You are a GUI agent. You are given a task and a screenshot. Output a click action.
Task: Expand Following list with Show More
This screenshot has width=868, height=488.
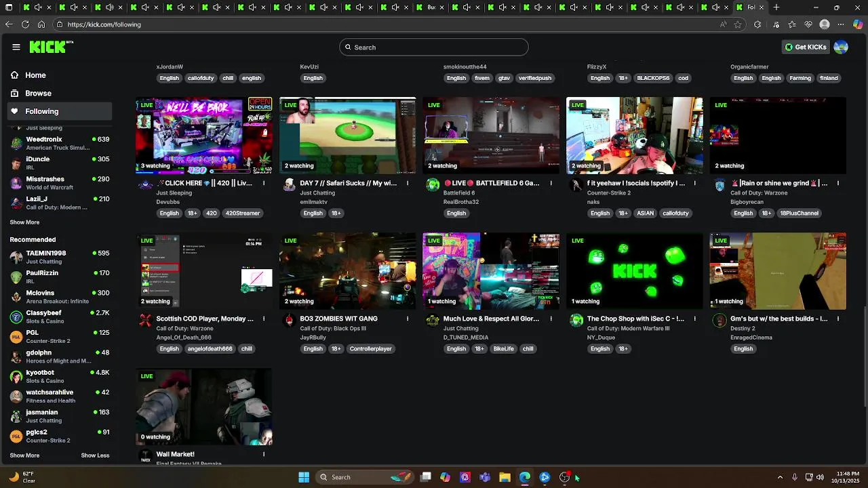(24, 222)
